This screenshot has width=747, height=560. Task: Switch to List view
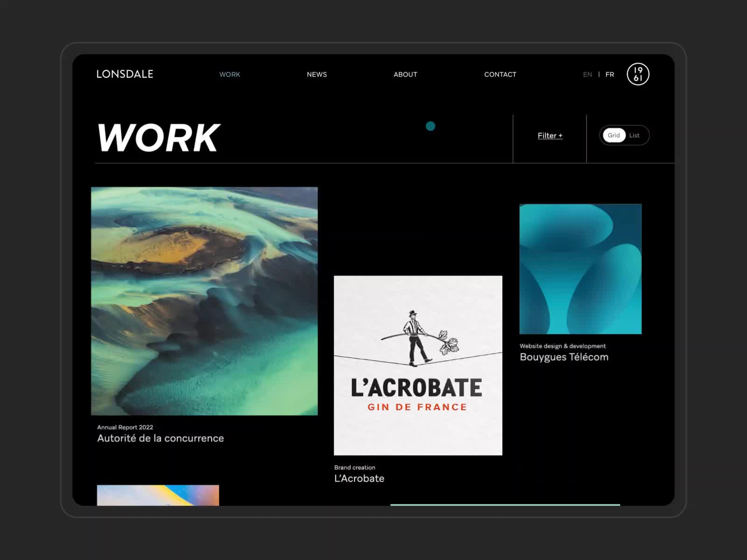(634, 135)
